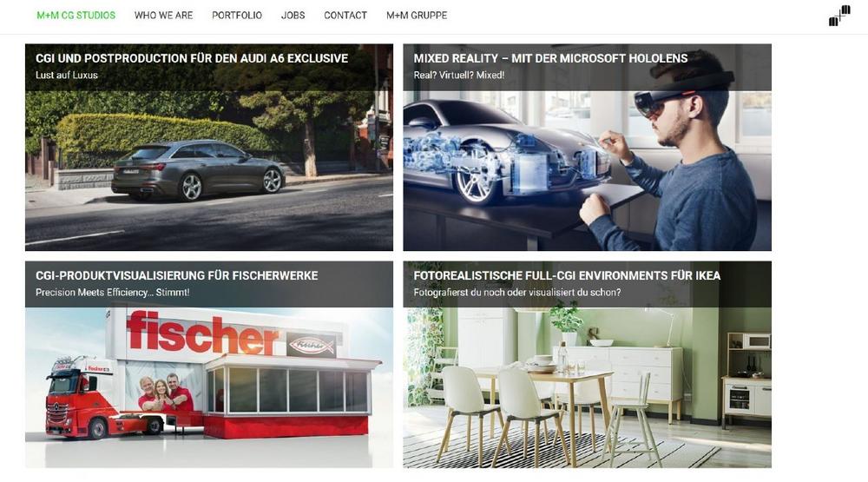Open the Fischerwerke CGI-Produktvisualisierung headline
The image size is (868, 482).
[176, 275]
